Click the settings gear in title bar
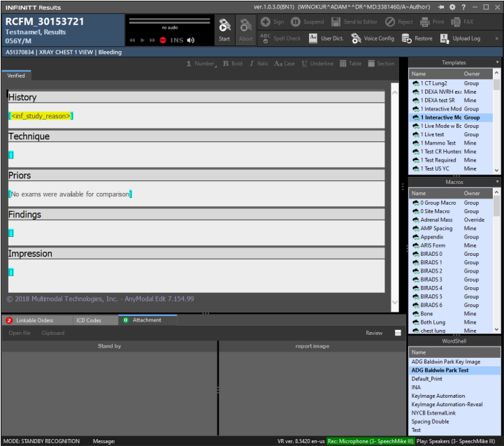Screen dimensions: 504x446 tap(452, 6)
